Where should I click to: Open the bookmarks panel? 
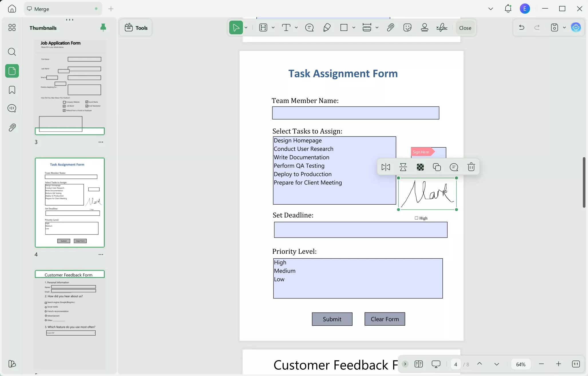click(x=12, y=90)
